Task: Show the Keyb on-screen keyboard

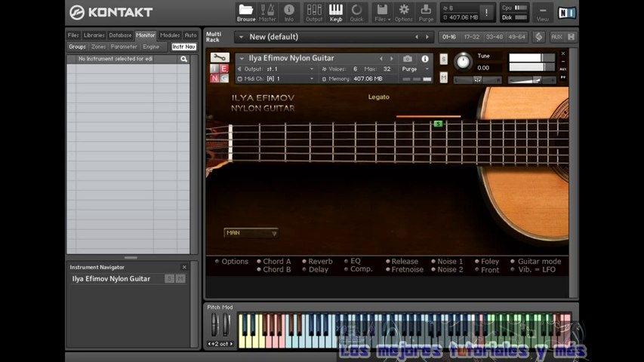Action: 336,12
